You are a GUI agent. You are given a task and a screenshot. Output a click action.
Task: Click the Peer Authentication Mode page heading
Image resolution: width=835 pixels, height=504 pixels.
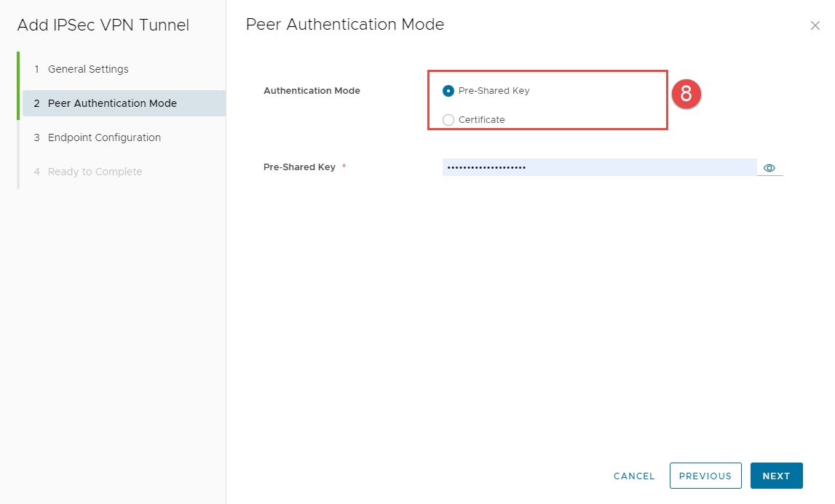coord(345,24)
